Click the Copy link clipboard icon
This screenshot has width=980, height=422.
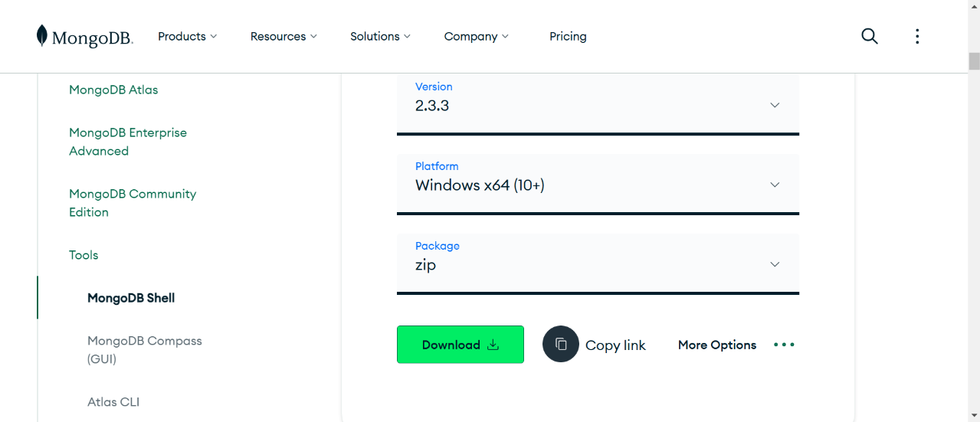pos(561,344)
